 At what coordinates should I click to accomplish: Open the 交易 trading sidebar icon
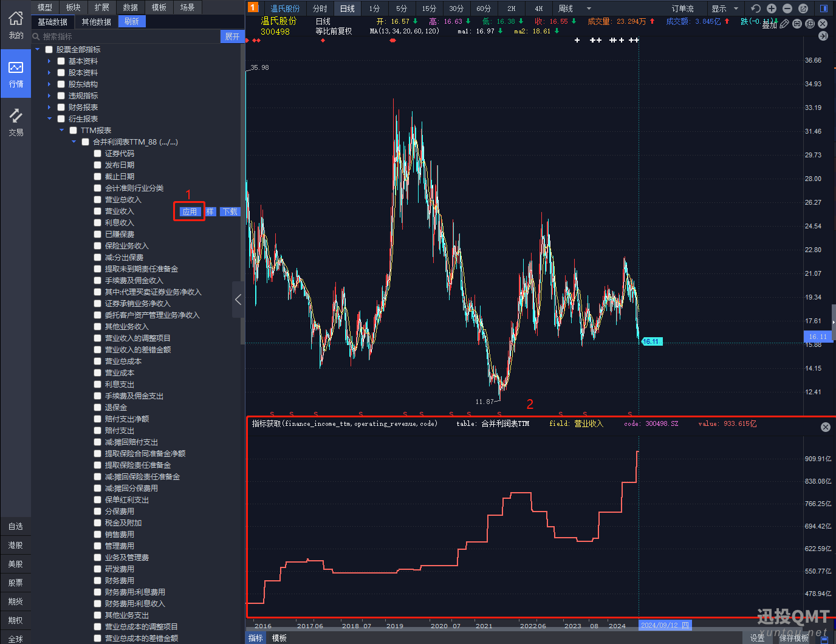[x=16, y=122]
